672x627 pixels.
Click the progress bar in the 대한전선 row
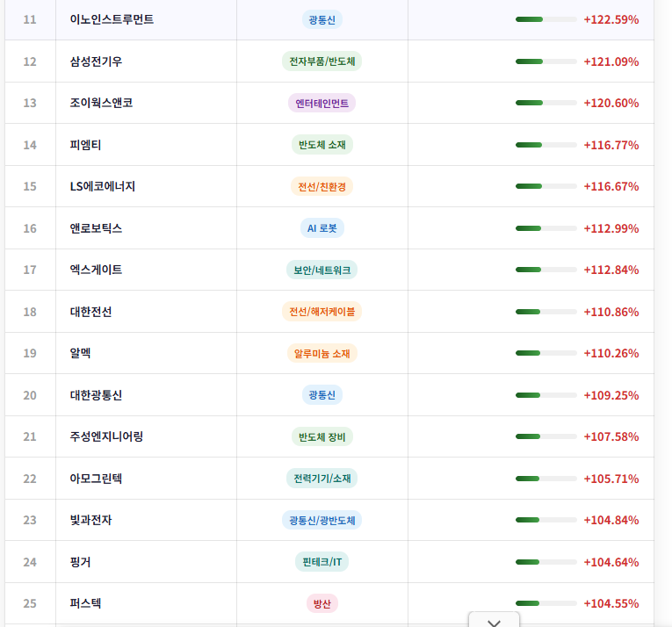pyautogui.click(x=546, y=312)
